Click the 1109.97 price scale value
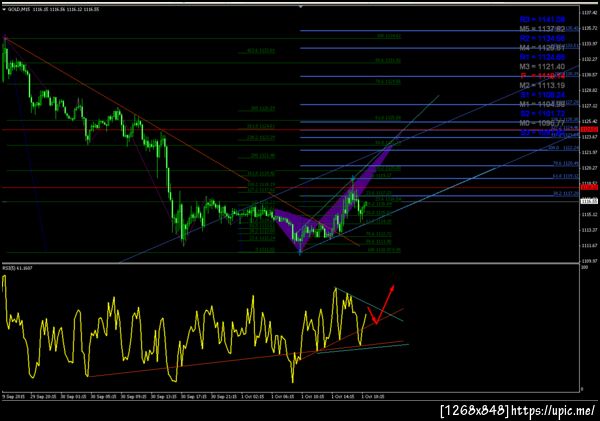 click(589, 261)
